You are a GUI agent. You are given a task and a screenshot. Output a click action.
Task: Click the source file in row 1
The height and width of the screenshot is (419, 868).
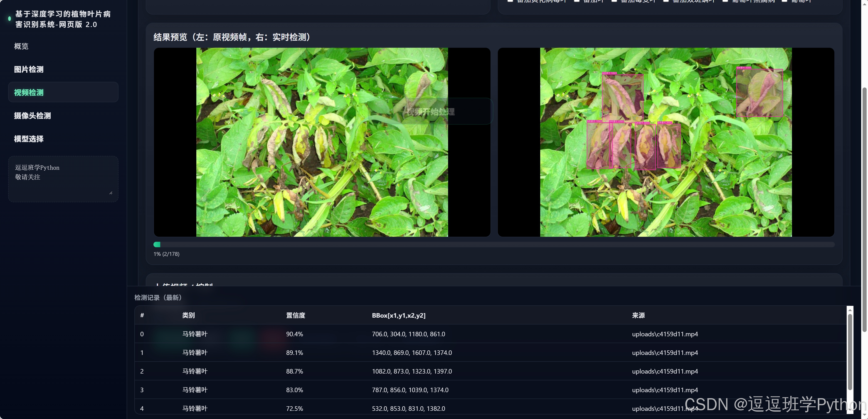665,353
